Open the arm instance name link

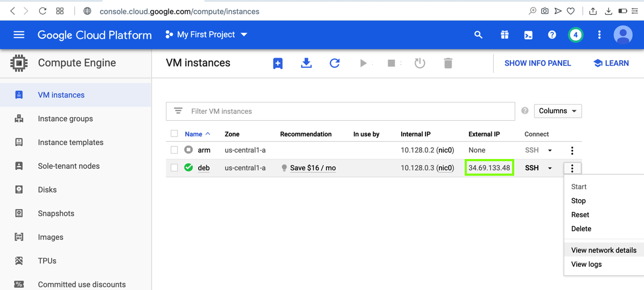204,150
